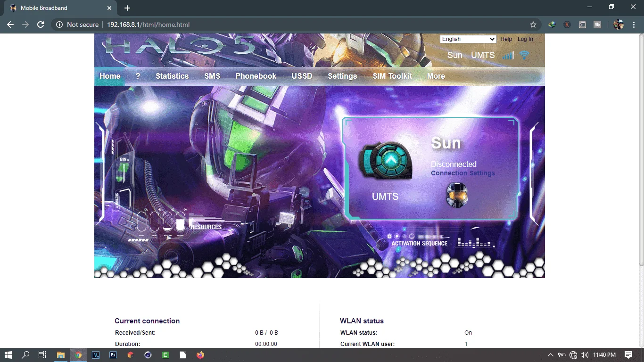Open the Settings tab
The image size is (644, 362).
coord(342,76)
